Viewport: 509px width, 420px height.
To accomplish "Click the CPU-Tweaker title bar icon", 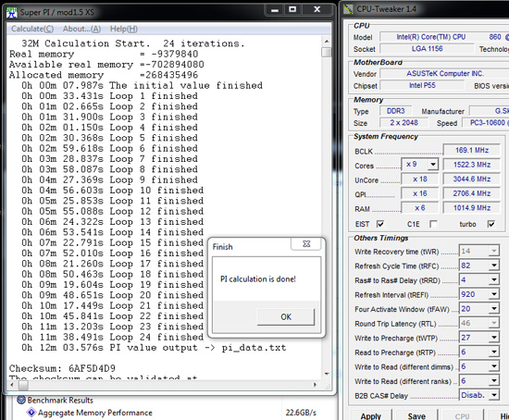I will click(x=348, y=9).
